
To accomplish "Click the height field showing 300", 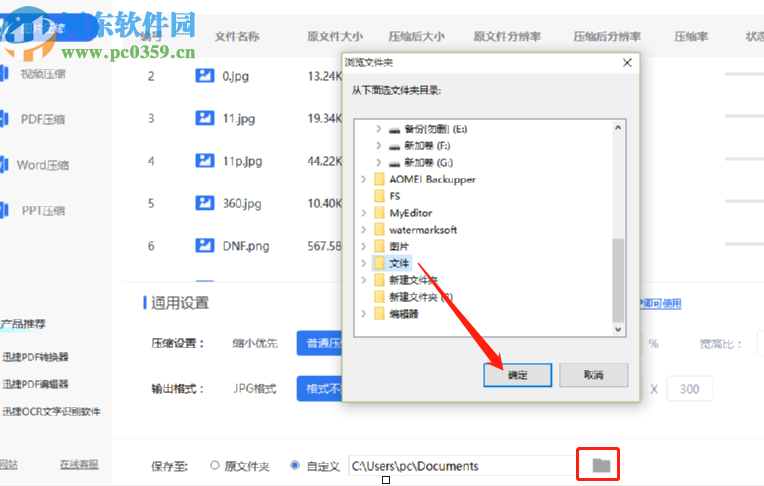I will click(689, 389).
